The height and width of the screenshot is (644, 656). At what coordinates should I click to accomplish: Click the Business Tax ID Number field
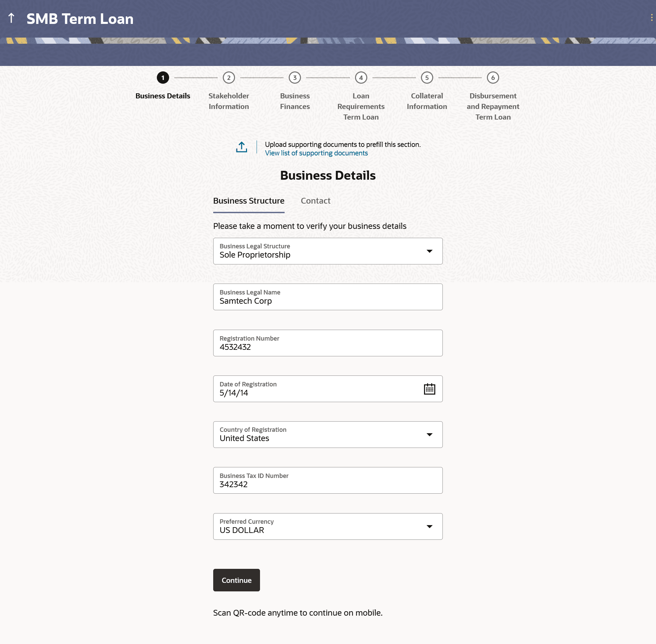click(327, 484)
